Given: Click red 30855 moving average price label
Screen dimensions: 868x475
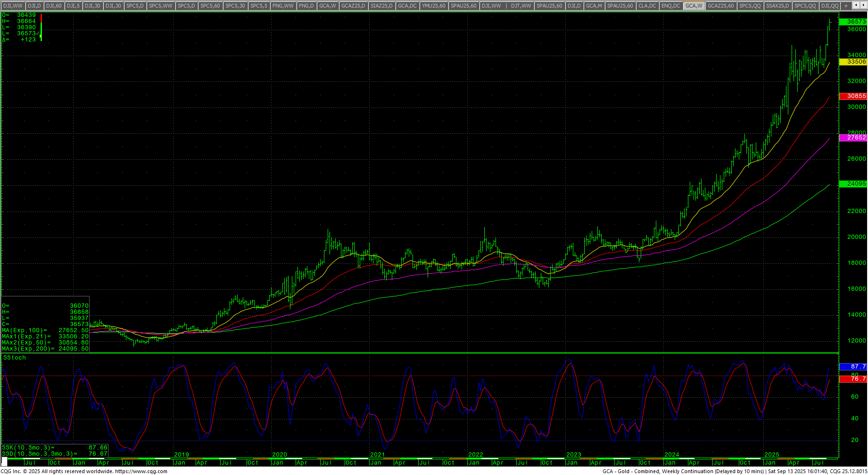Looking at the screenshot, I should point(853,96).
